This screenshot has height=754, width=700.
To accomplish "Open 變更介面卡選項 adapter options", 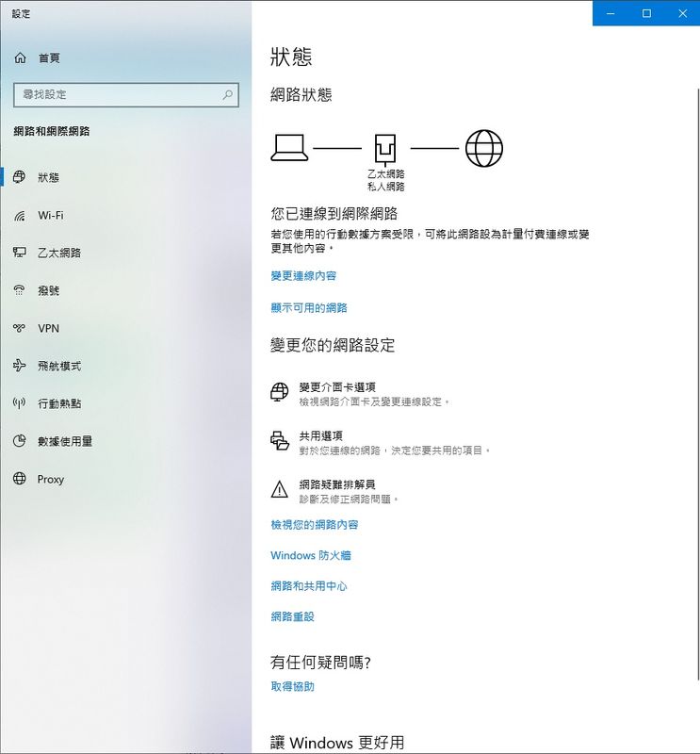I will point(337,387).
